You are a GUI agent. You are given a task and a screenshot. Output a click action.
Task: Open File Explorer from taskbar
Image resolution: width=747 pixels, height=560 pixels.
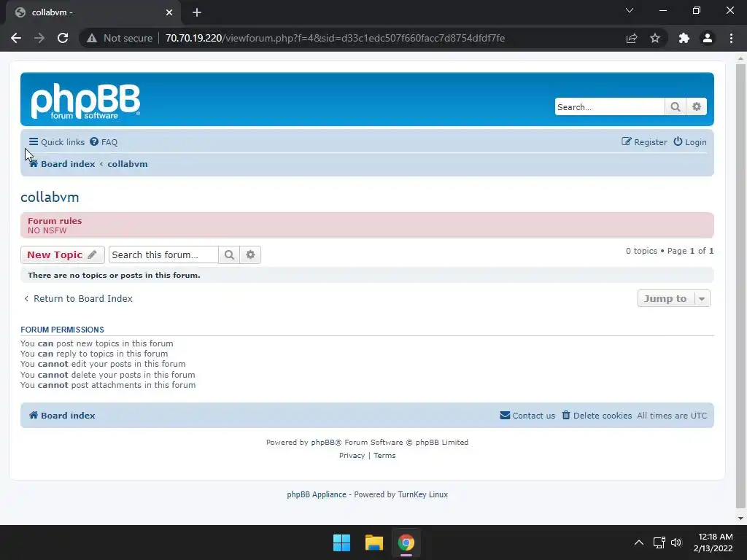point(374,542)
